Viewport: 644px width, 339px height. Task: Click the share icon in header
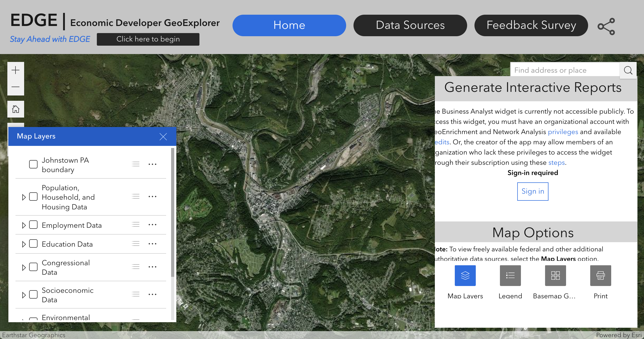tap(606, 26)
